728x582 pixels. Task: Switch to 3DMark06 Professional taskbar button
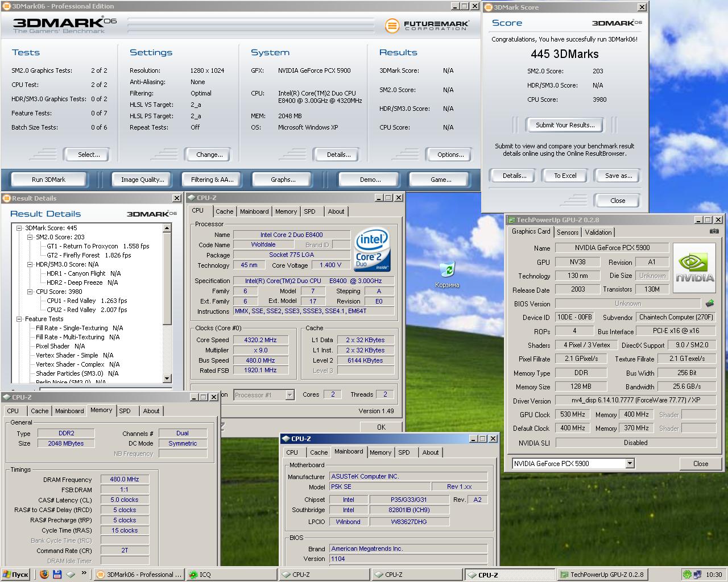point(138,575)
